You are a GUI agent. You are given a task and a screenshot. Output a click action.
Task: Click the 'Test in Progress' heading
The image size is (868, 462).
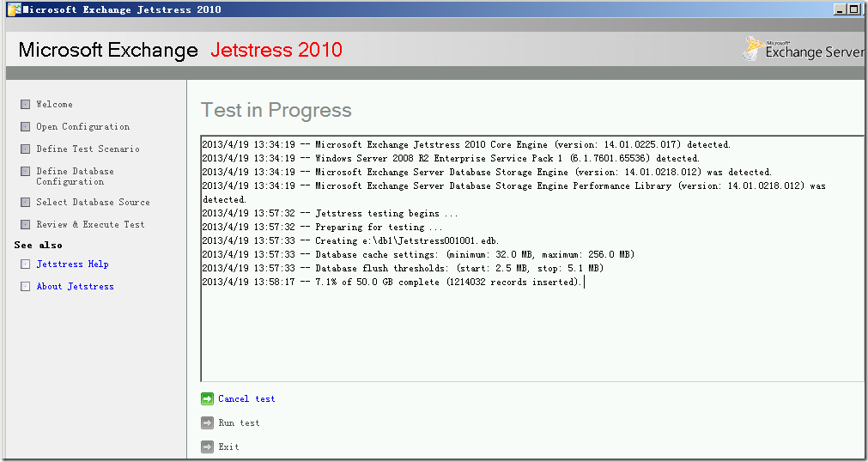coord(276,110)
